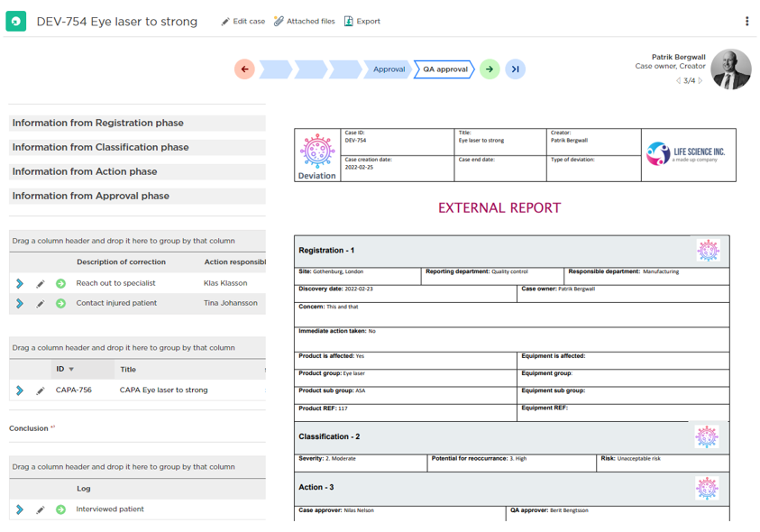This screenshot has height=532, width=760.
Task: Click the Edit case button
Action: click(x=243, y=22)
